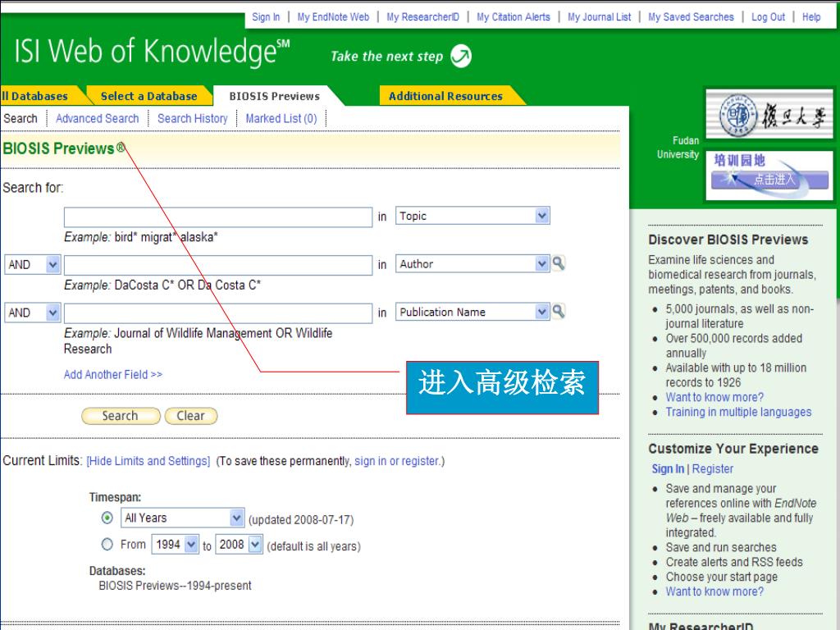Viewport: 840px width, 630px height.
Task: Open the Publication Name field dropdown
Action: pos(472,312)
